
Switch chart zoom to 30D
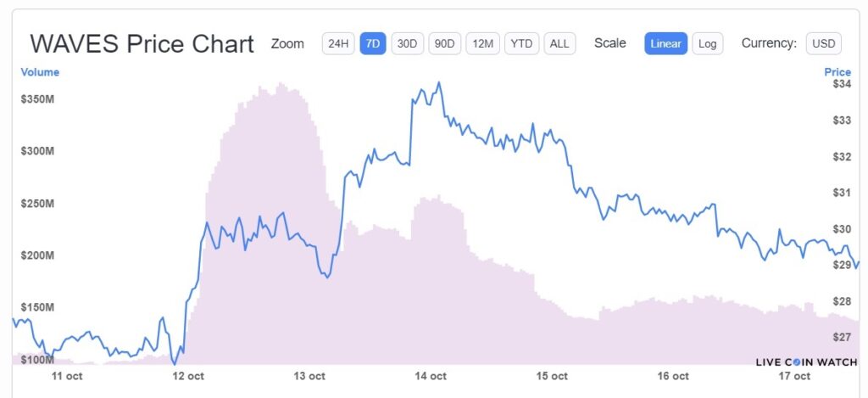pyautogui.click(x=408, y=44)
